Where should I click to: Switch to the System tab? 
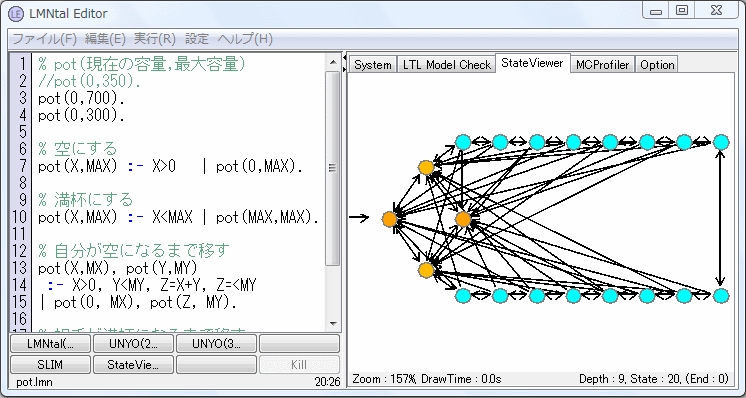coord(373,65)
